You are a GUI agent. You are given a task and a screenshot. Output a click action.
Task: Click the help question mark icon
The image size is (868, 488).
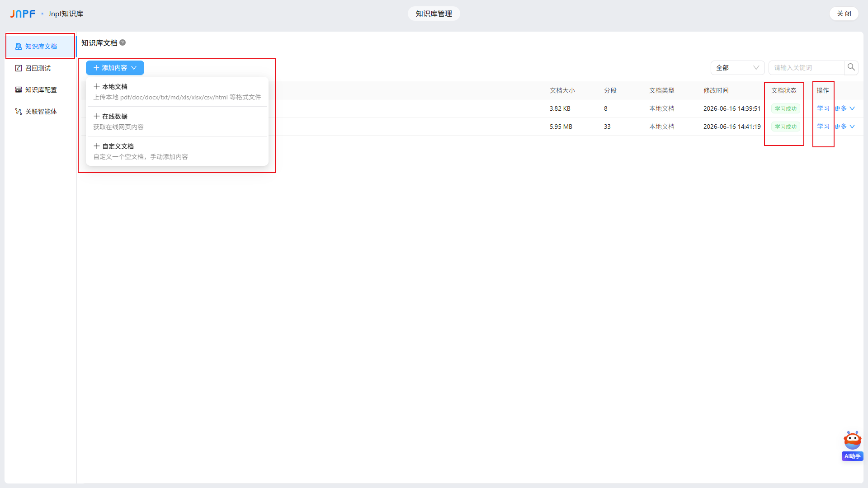click(123, 42)
